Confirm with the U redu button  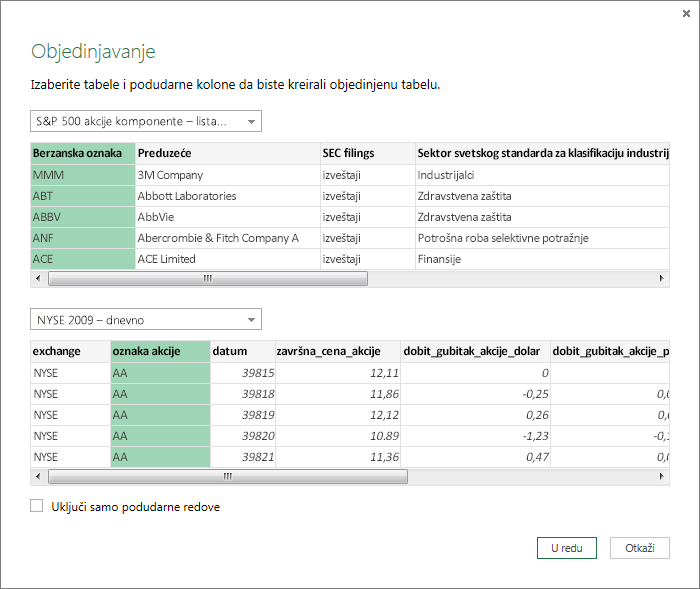point(567,548)
